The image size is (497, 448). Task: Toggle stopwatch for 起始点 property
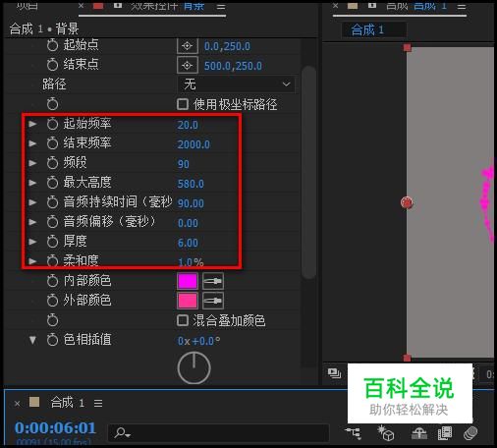[x=52, y=45]
